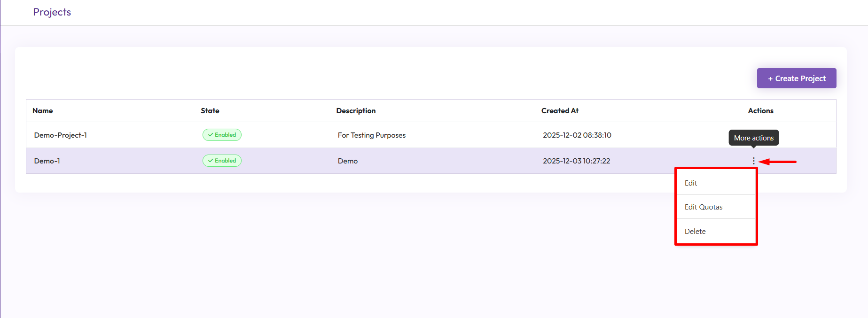Click the 2025-12-03 10:27:22 timestamp
The height and width of the screenshot is (318, 868).
(x=576, y=161)
